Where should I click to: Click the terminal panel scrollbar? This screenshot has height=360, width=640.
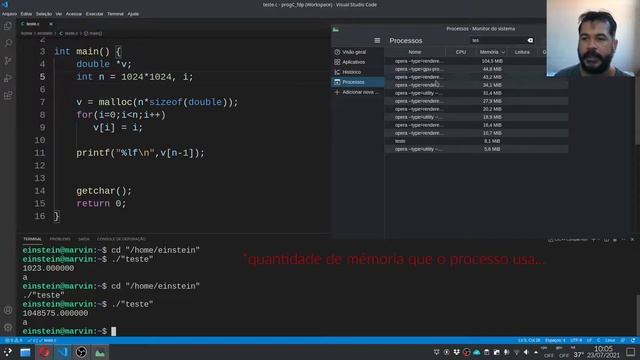pos(637,314)
